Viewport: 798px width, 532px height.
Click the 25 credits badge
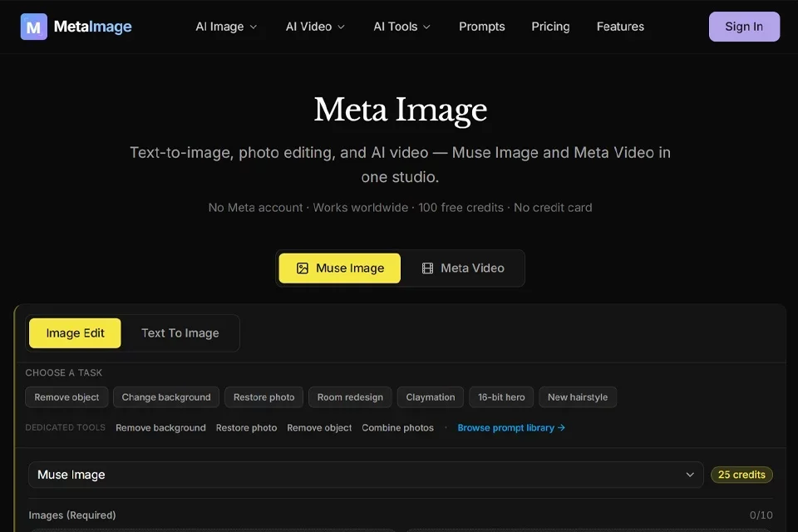pos(741,475)
